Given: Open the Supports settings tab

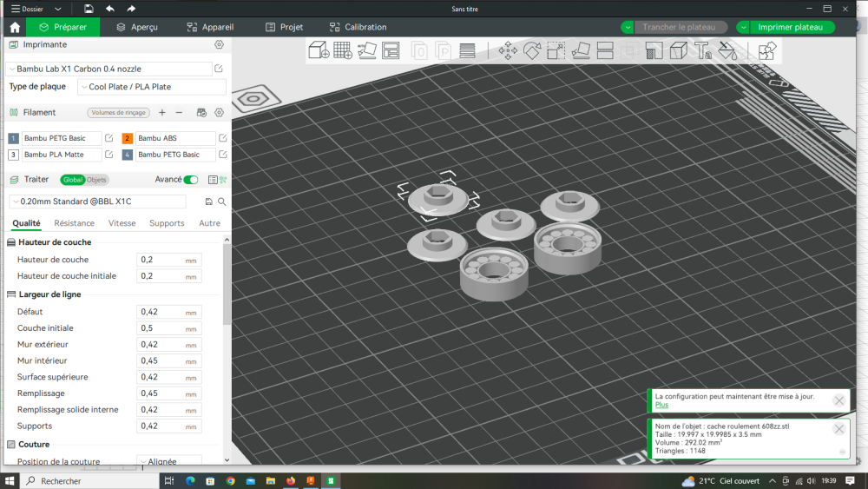Looking at the screenshot, I should [x=167, y=223].
